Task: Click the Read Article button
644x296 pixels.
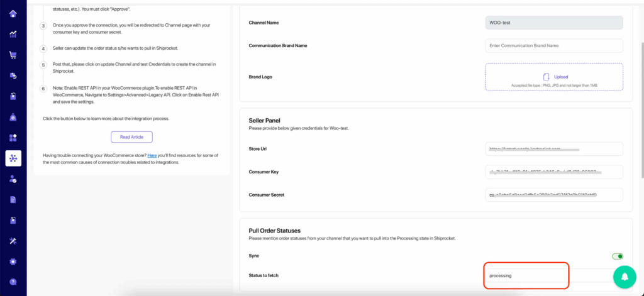Action: click(131, 137)
